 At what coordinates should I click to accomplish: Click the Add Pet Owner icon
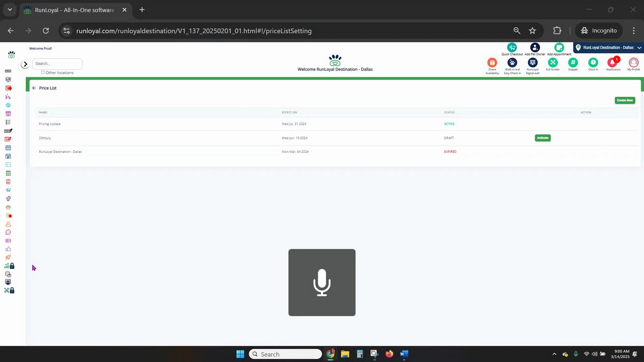click(x=535, y=47)
